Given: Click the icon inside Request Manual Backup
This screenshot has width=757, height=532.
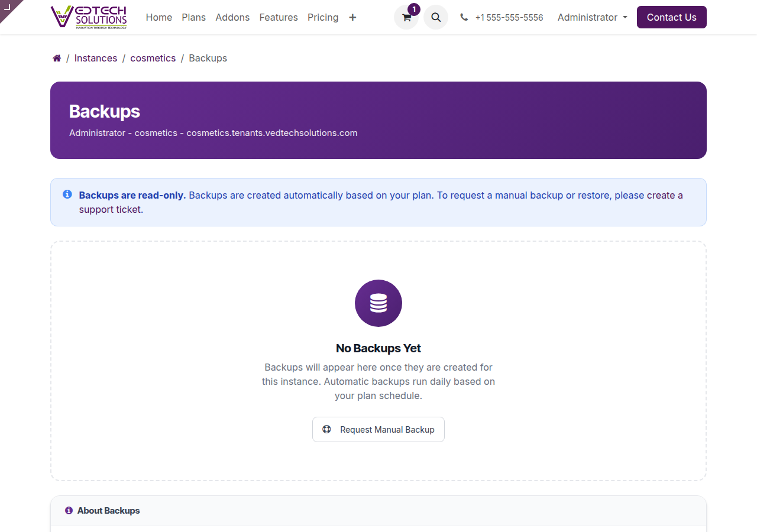Looking at the screenshot, I should coord(327,429).
